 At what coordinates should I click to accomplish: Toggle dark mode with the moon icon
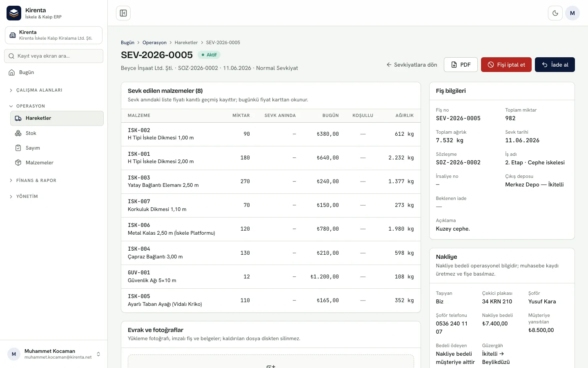pos(555,13)
